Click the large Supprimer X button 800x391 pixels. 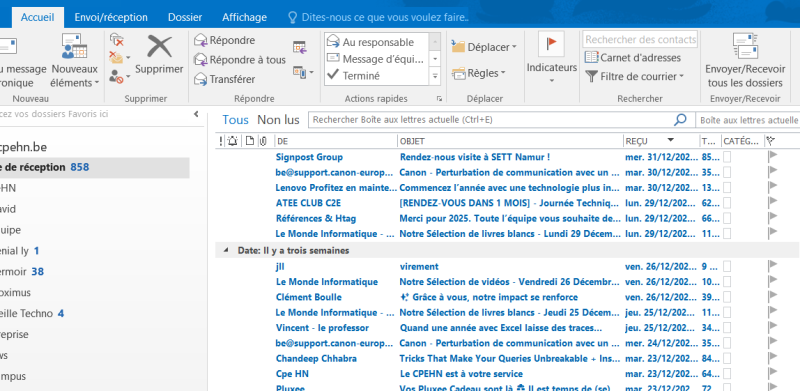click(x=159, y=55)
